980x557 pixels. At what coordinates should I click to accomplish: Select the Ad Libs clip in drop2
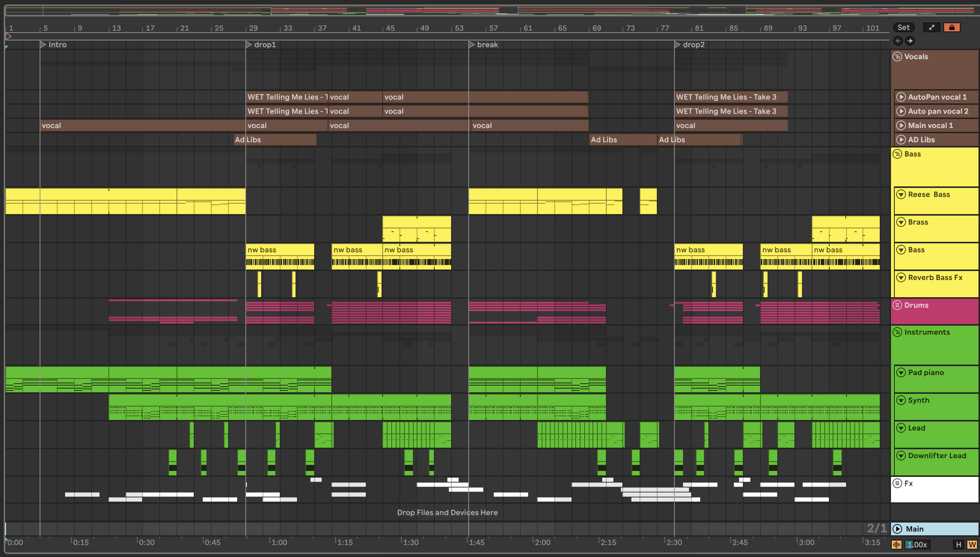point(699,140)
